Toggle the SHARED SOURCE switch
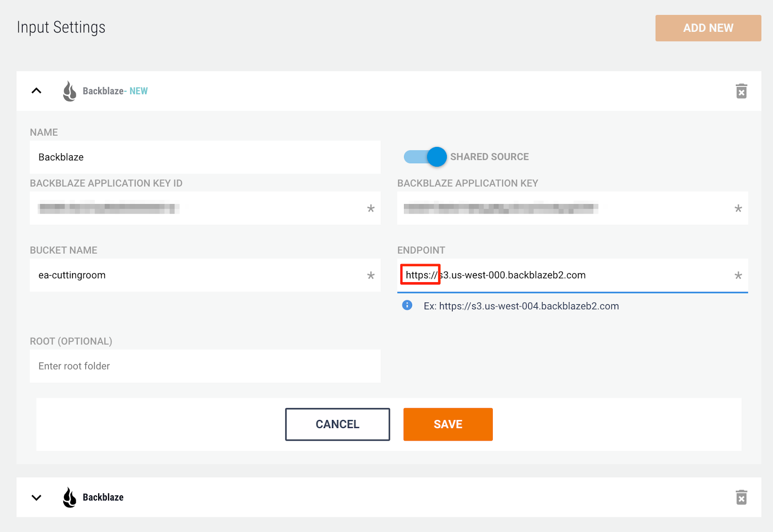This screenshot has height=532, width=773. click(425, 157)
